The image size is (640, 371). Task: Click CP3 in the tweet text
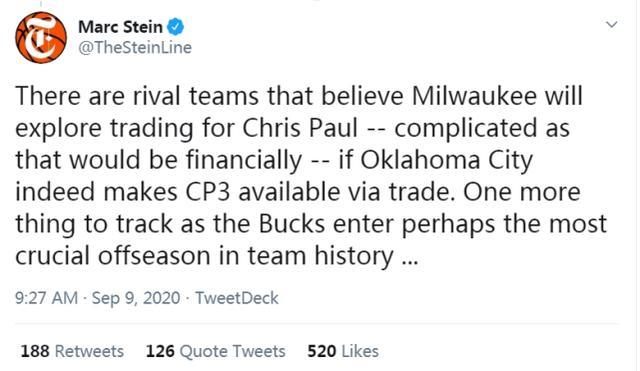pyautogui.click(x=208, y=192)
